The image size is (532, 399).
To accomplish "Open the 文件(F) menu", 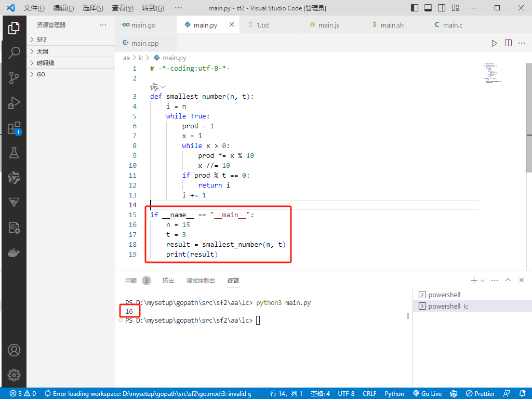I will pos(34,8).
